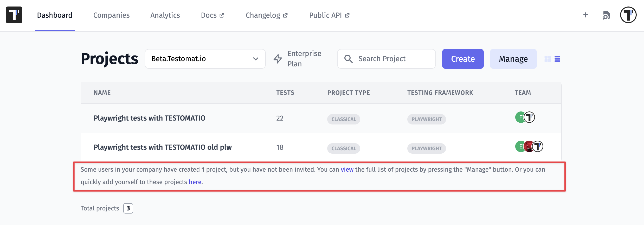Open the Analytics tab
The height and width of the screenshot is (225, 644).
click(x=165, y=15)
